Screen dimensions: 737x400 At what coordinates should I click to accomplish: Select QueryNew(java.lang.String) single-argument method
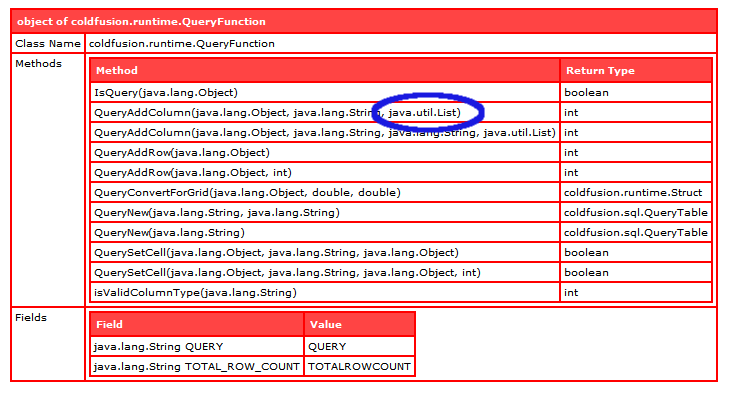325,233
